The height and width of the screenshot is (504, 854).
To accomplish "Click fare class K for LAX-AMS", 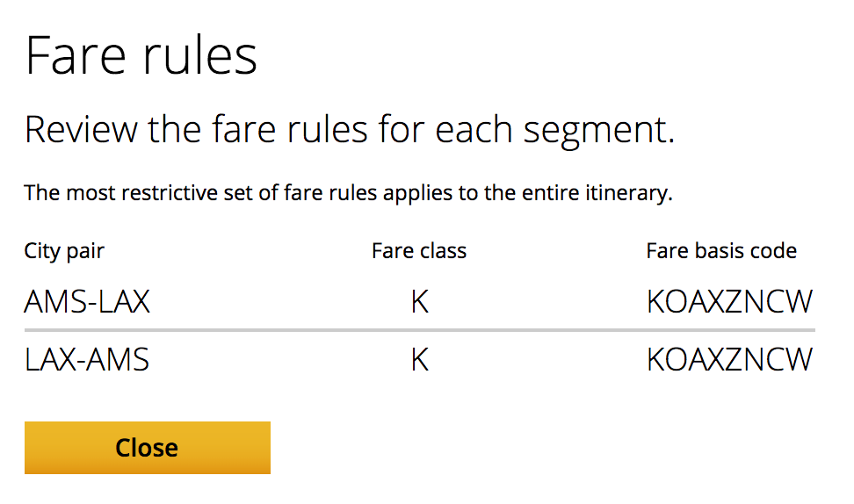I will tap(420, 360).
